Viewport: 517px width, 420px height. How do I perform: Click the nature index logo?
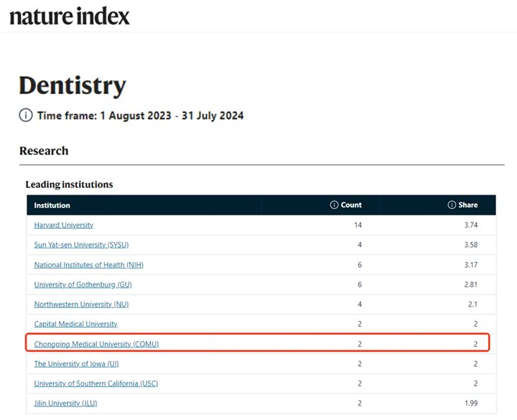(70, 15)
